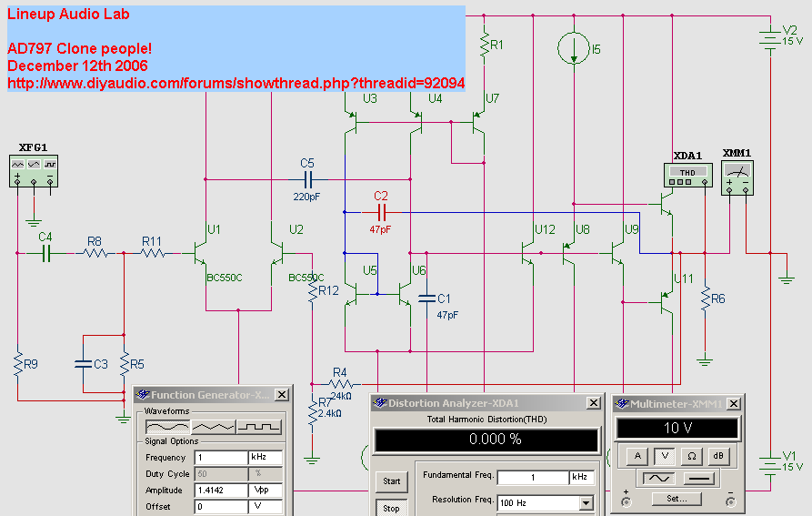Screen dimensions: 812x516
Task: Select transistor U3
Action: [351, 122]
